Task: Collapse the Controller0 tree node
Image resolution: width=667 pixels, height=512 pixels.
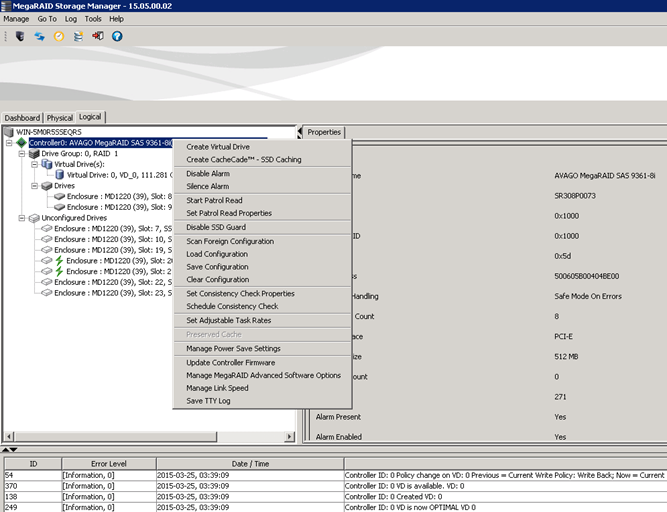Action: pyautogui.click(x=9, y=143)
